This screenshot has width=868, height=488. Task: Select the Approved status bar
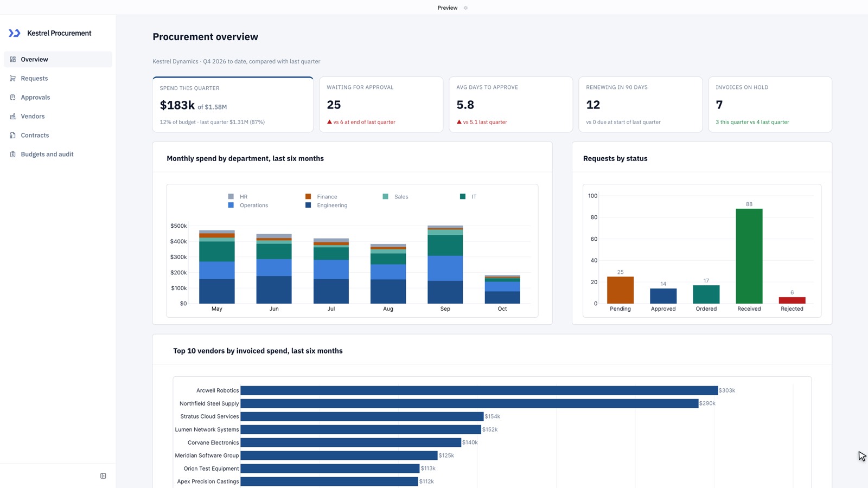click(x=663, y=296)
